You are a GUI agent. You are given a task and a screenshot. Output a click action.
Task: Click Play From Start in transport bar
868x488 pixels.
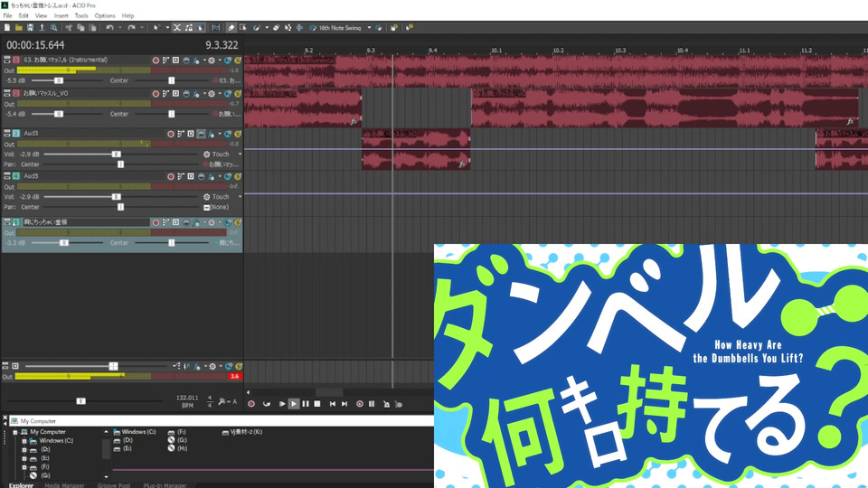pos(282,404)
